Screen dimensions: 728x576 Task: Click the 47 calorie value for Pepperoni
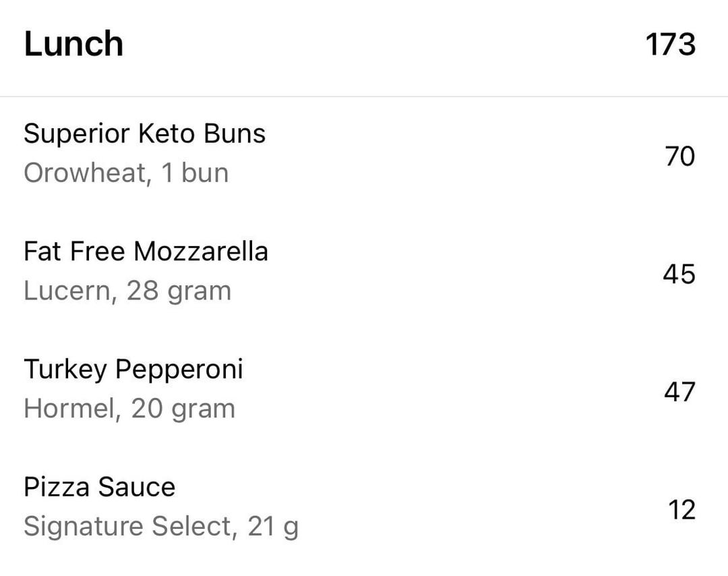coord(679,392)
